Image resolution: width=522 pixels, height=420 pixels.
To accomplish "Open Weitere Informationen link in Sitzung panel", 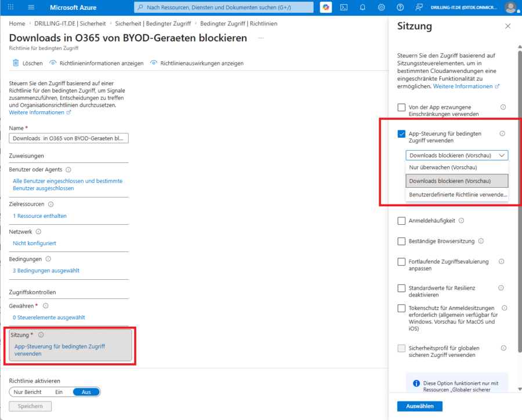I will (466, 86).
